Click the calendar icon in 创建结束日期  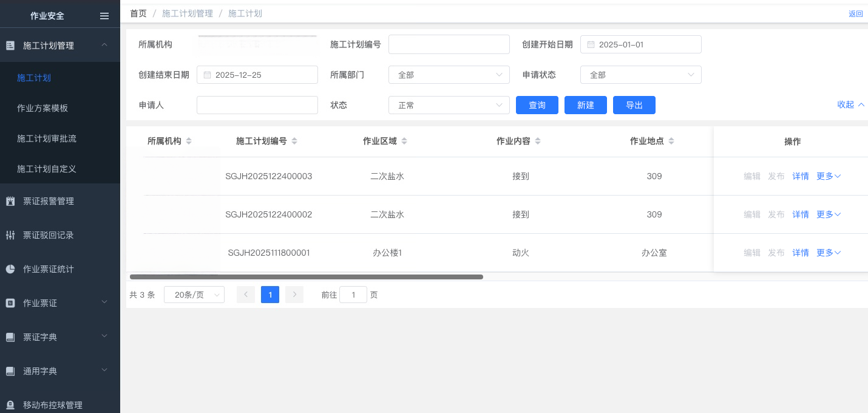coord(207,75)
